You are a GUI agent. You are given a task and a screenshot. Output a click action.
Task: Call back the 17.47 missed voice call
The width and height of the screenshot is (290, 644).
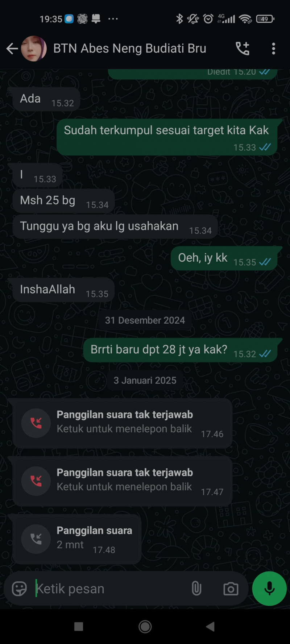pyautogui.click(x=122, y=481)
